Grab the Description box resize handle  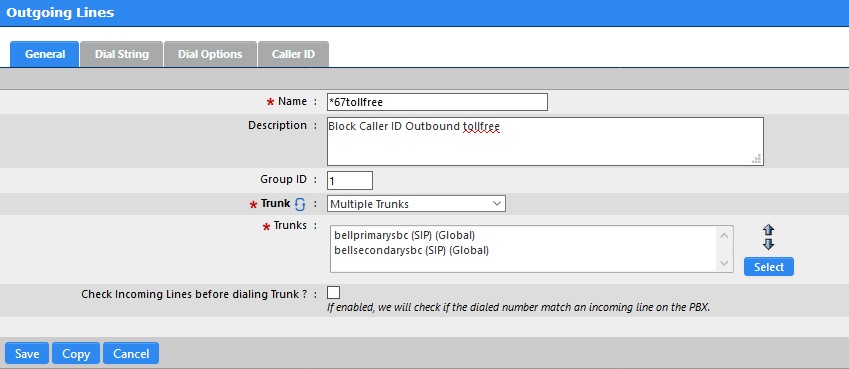coord(757,159)
